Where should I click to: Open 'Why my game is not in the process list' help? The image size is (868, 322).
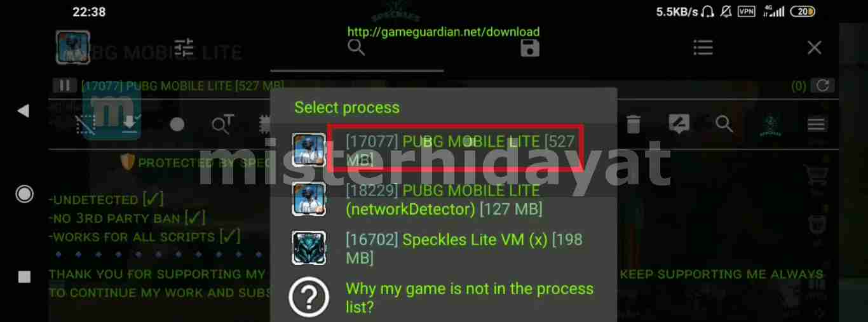click(443, 297)
